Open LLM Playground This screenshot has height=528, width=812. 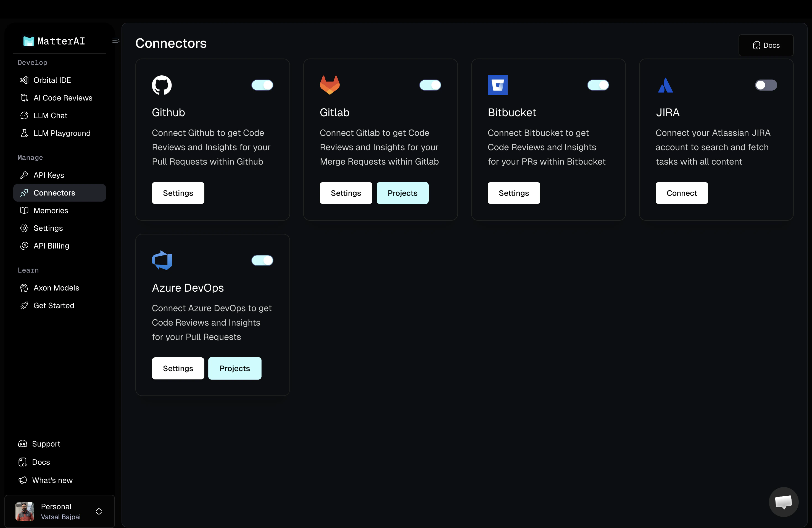point(62,133)
